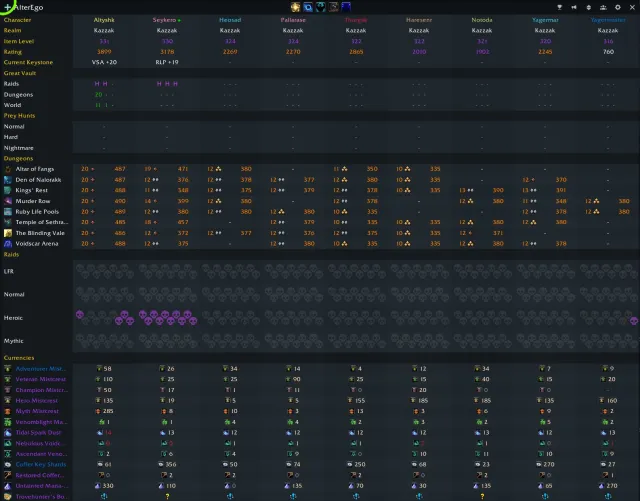Select the Pallarase character name
Image resolution: width=640 pixels, height=501 pixels.
tap(293, 20)
